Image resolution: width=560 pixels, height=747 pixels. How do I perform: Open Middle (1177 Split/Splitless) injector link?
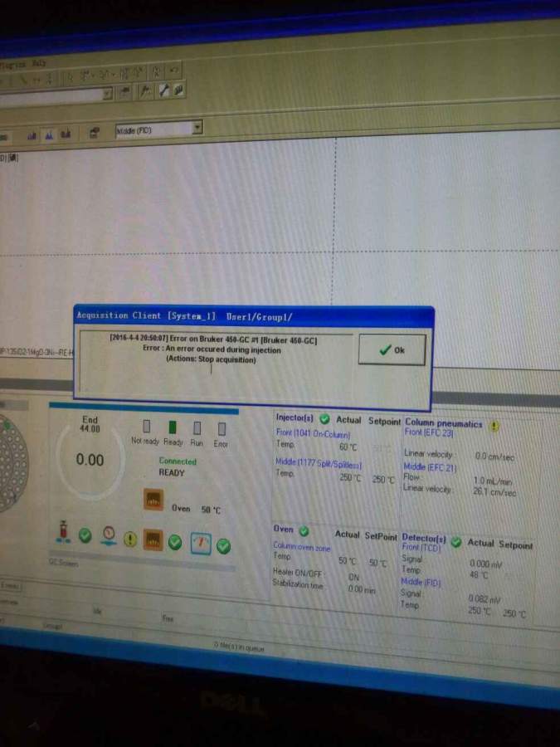318,463
